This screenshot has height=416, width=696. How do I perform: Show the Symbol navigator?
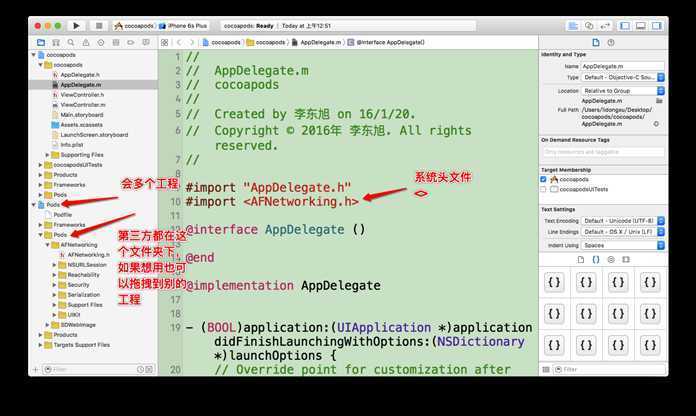(x=56, y=43)
